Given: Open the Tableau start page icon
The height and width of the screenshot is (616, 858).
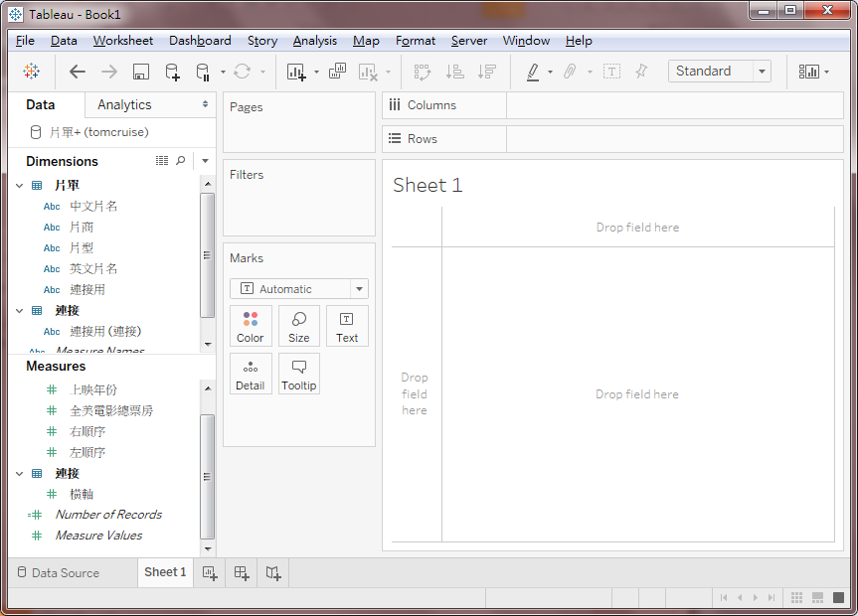Looking at the screenshot, I should click(x=31, y=72).
